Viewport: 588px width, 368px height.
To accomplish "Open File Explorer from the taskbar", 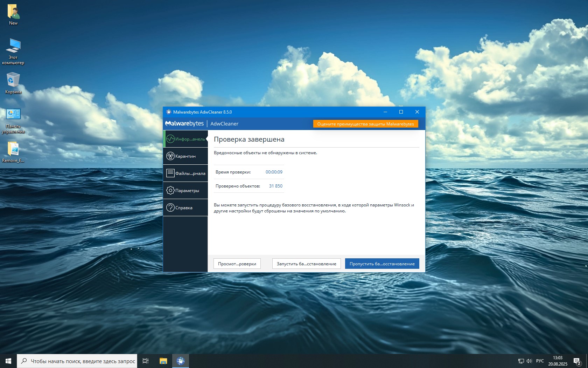I will (163, 361).
